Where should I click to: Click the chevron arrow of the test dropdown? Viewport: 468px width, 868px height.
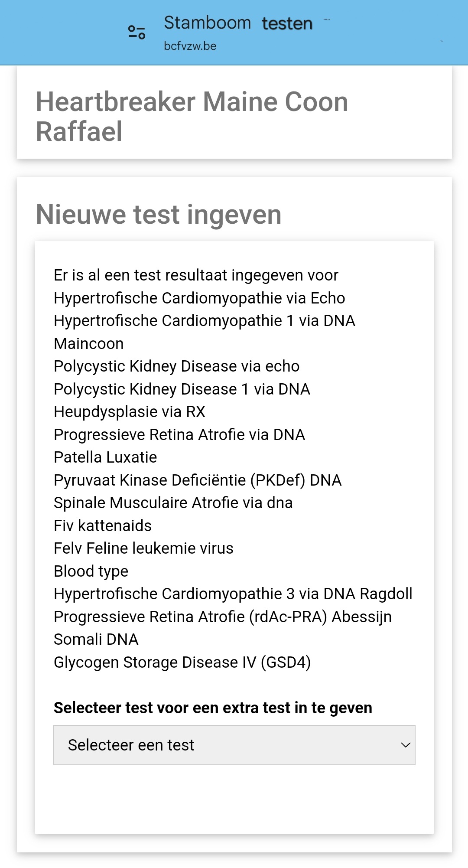406,745
